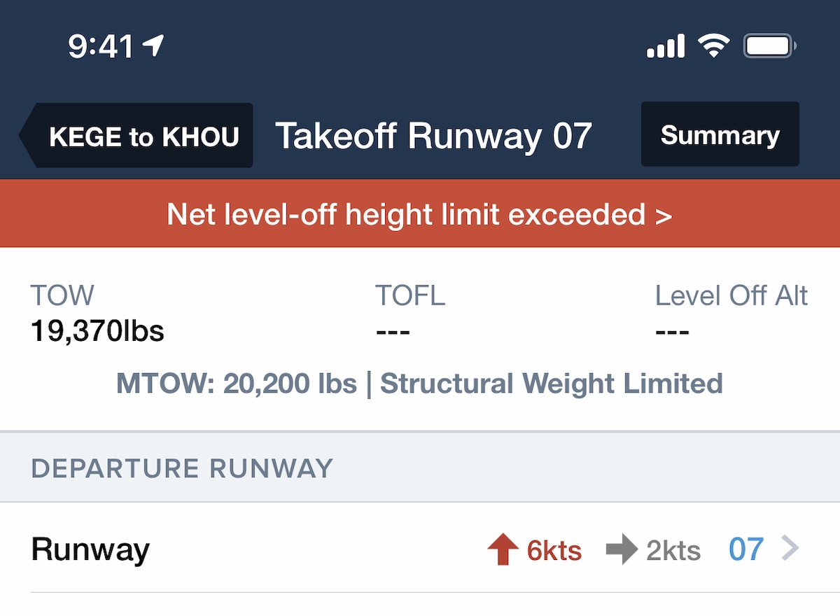
Task: Select the blue runway 07 value
Action: coord(745,549)
